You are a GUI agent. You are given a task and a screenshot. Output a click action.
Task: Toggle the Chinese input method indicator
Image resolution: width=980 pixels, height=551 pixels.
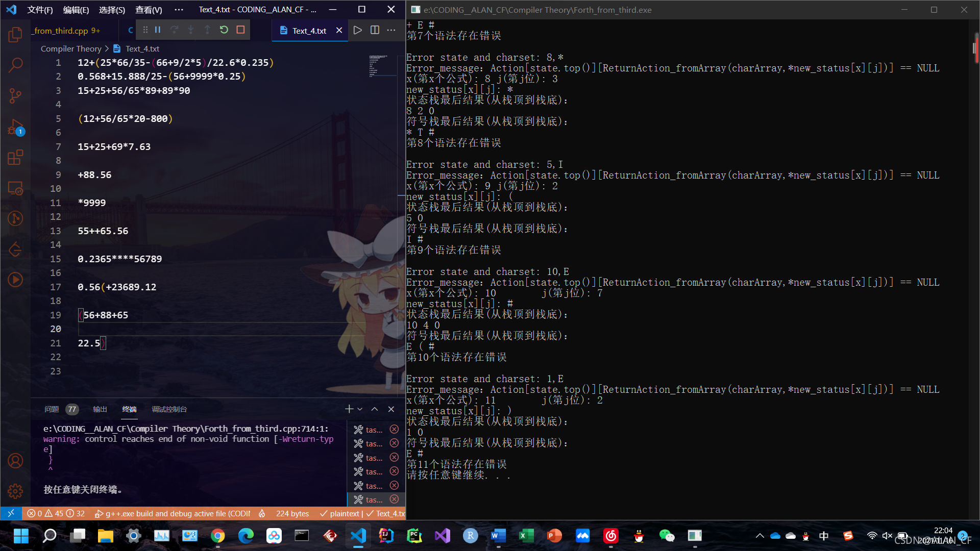coord(824,536)
